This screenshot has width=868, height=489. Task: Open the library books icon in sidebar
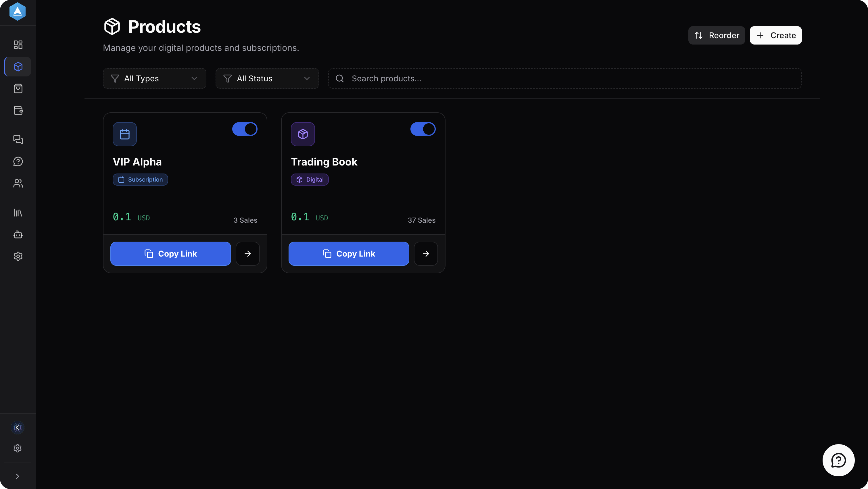point(18,213)
